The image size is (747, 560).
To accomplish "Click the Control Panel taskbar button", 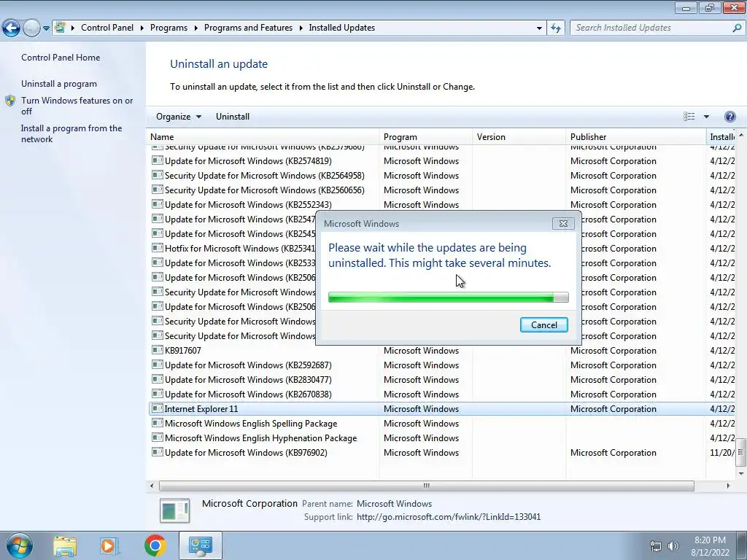I will click(x=200, y=545).
